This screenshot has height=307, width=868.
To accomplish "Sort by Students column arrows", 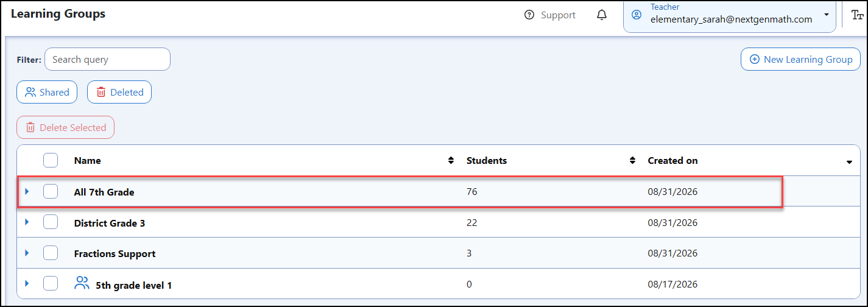I will [632, 161].
